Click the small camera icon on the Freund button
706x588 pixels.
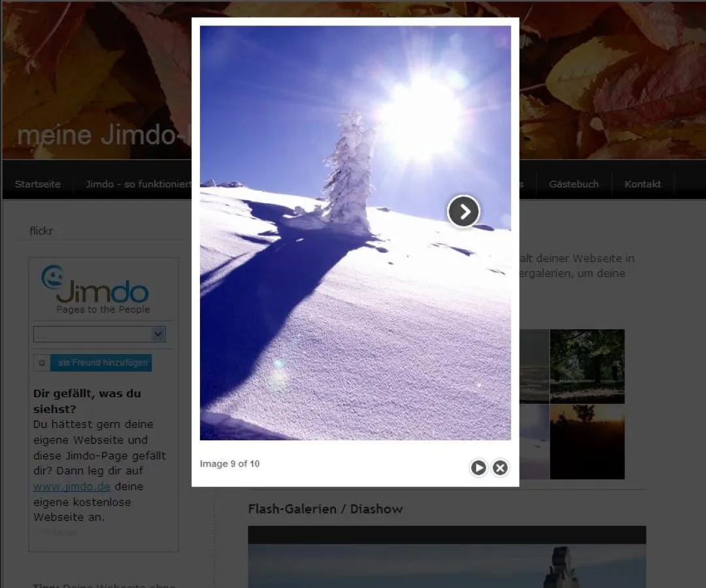[42, 363]
